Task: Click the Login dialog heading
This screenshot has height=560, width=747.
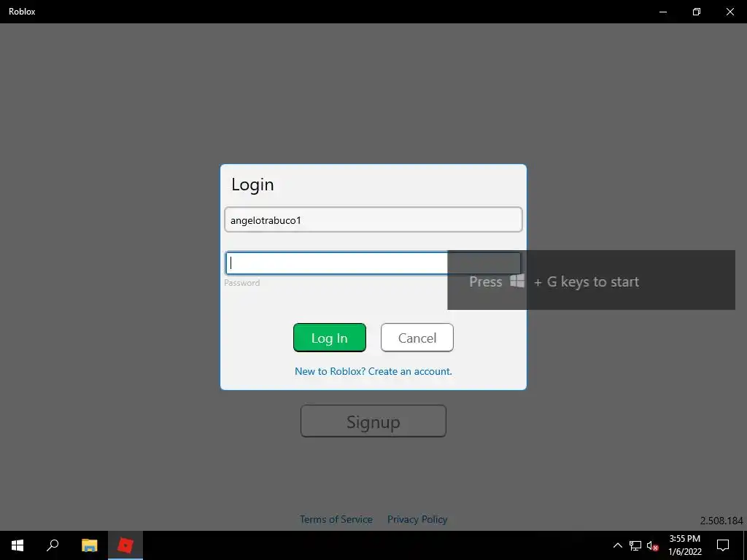Action: click(x=252, y=184)
